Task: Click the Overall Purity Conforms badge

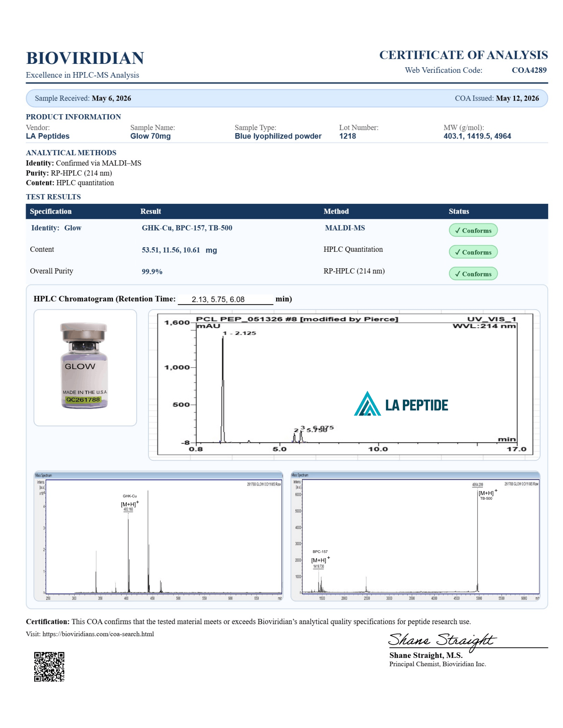Action: coord(473,273)
